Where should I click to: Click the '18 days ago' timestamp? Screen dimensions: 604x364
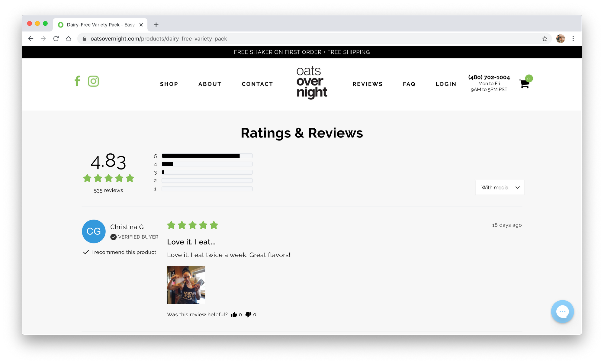(x=507, y=225)
